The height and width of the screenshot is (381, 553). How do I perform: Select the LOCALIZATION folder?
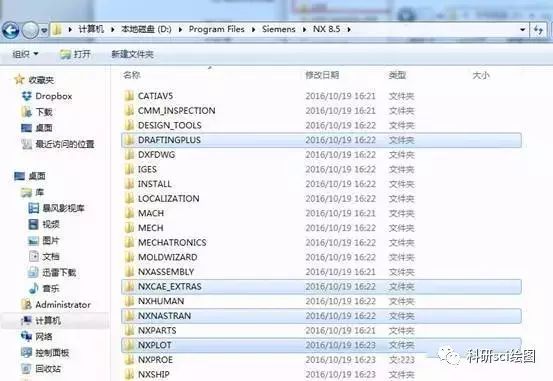[x=169, y=199]
